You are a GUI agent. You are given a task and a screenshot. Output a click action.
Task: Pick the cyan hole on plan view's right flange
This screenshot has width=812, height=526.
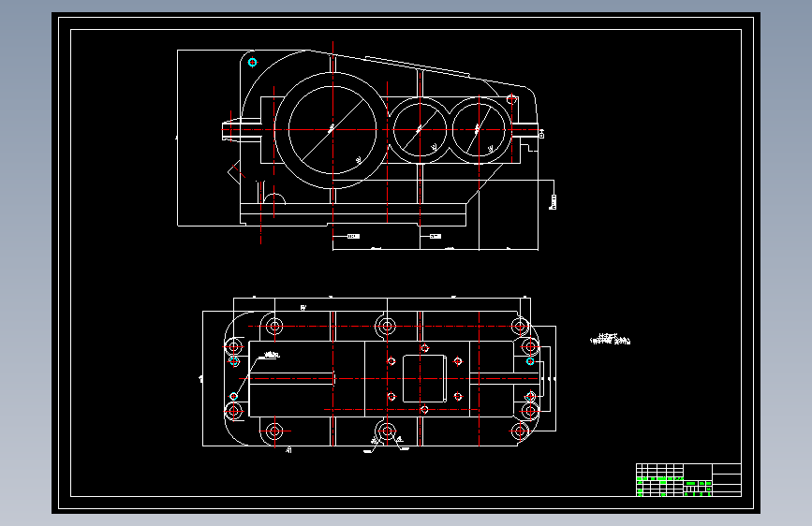(530, 361)
